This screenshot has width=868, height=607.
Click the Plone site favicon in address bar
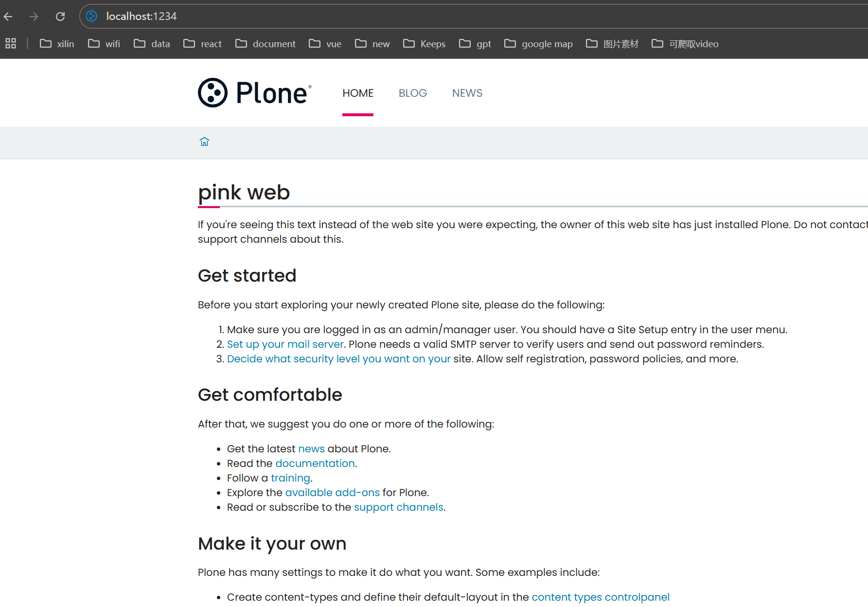tap(91, 17)
